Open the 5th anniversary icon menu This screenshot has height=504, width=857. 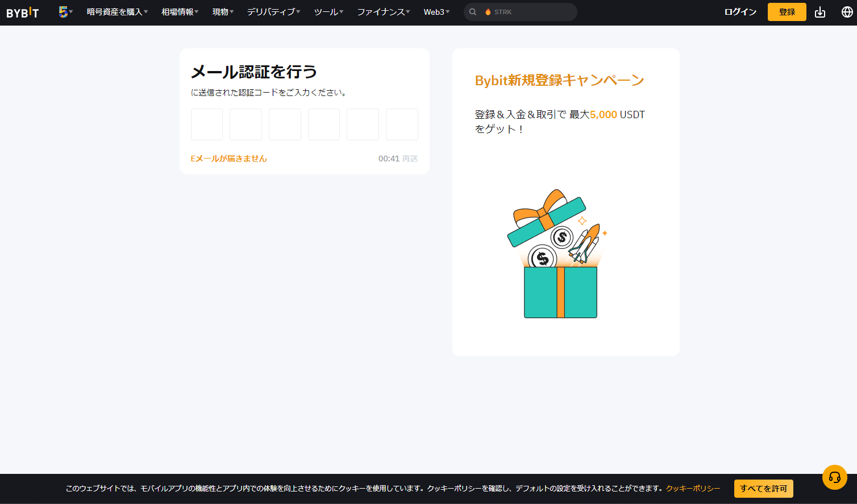click(65, 11)
